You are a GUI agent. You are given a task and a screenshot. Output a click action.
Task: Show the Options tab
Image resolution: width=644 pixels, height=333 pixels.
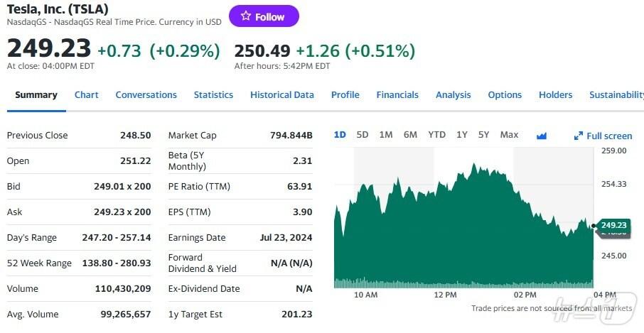click(505, 95)
